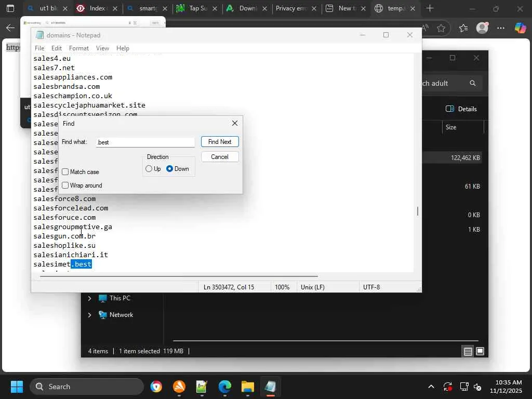The width and height of the screenshot is (532, 399).
Task: Open Notepad File menu
Action: (39, 48)
